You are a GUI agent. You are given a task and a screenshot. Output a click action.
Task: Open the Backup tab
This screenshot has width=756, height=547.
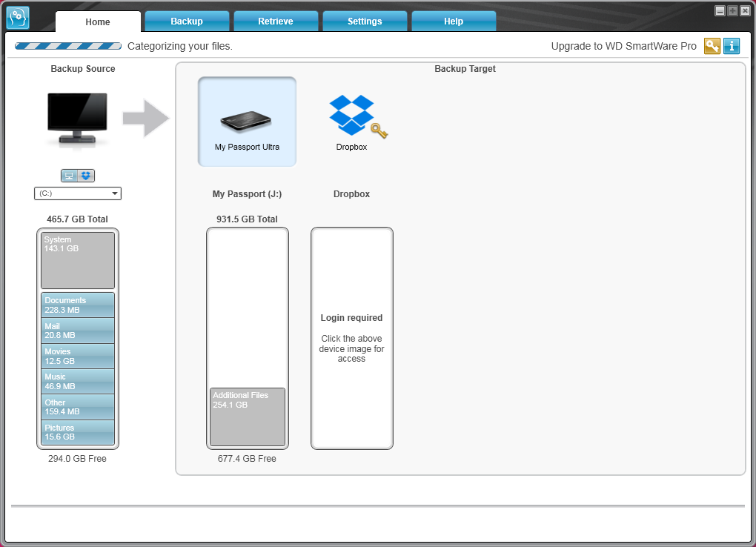(x=187, y=21)
